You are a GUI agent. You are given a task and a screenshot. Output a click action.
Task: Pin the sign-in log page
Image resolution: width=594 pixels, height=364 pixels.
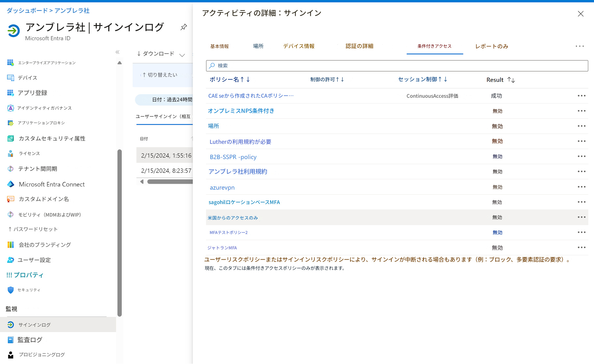[184, 27]
